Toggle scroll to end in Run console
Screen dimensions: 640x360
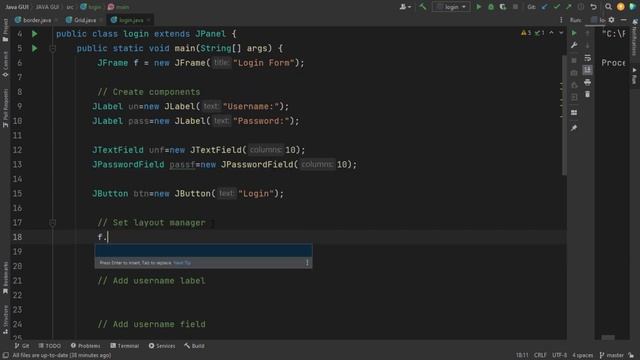click(587, 70)
